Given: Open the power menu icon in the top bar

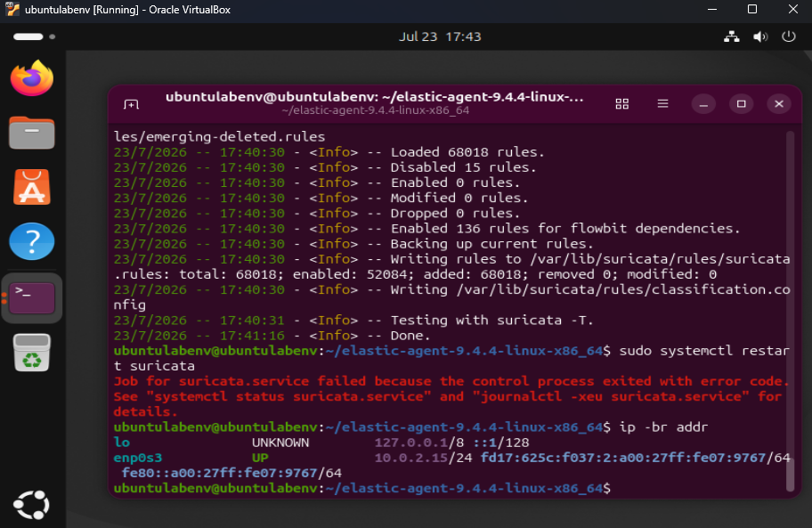Looking at the screenshot, I should click(x=789, y=37).
